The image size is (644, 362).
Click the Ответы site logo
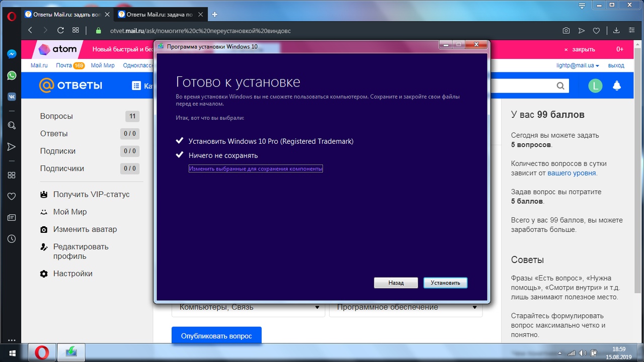(71, 85)
